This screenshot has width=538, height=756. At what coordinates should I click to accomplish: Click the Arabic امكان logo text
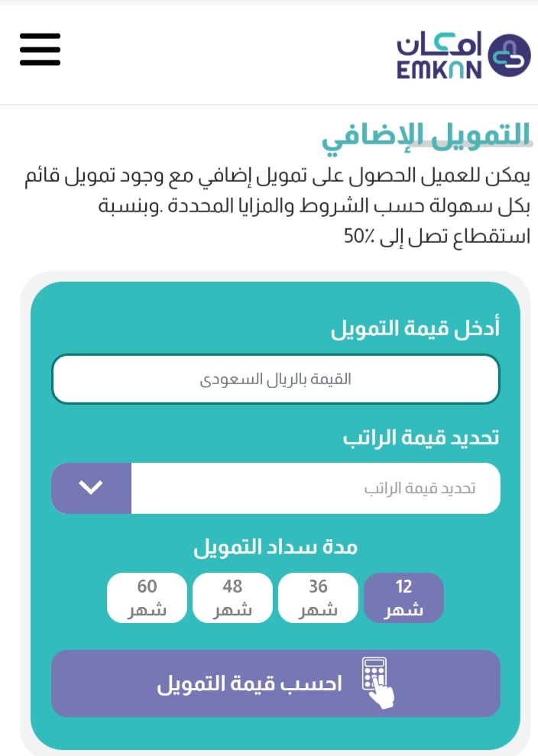[x=439, y=45]
